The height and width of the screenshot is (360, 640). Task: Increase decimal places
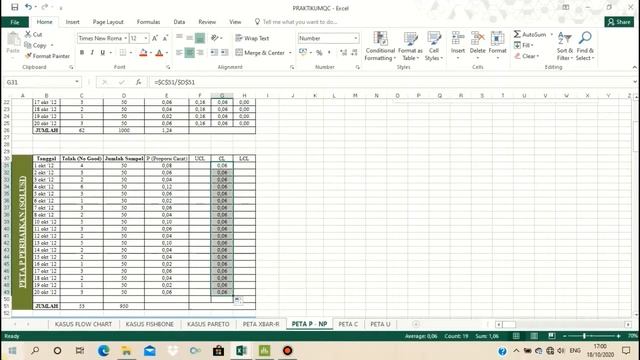[343, 53]
